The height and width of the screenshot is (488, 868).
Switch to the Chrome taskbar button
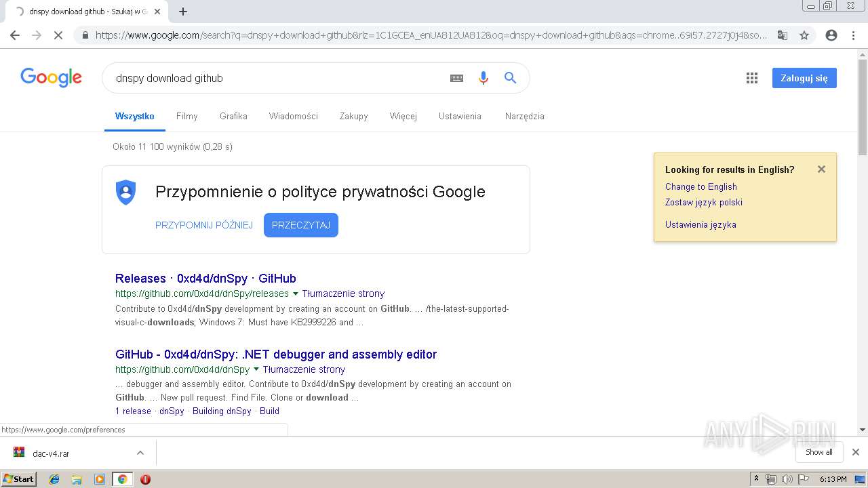point(122,479)
